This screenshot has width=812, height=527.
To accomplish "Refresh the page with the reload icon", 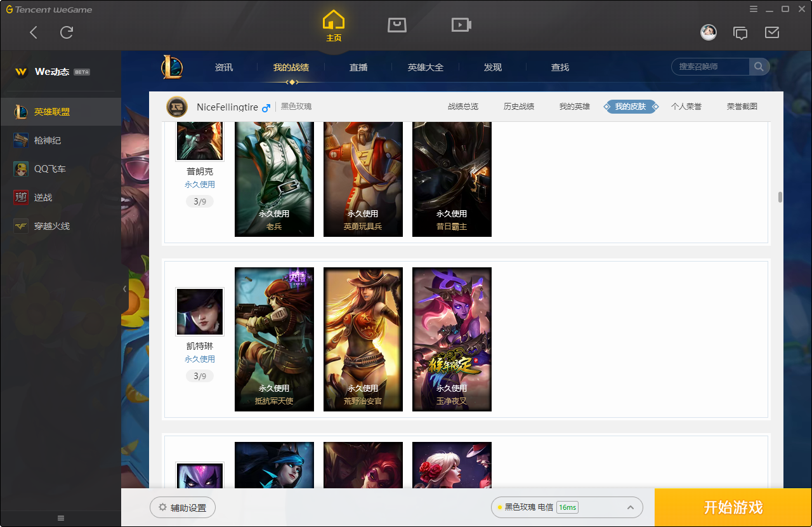I will click(67, 32).
